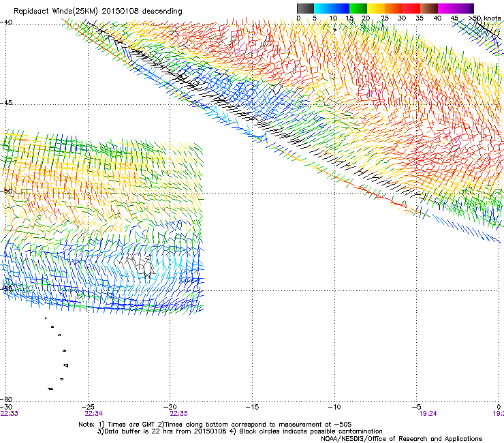Click the green 15-20 knots legend swatch

358,8
